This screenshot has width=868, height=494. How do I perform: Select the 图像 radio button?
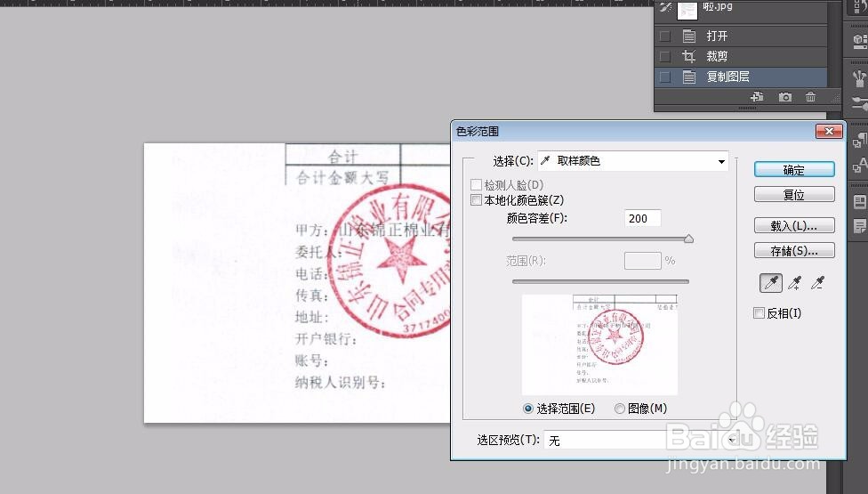pyautogui.click(x=620, y=409)
